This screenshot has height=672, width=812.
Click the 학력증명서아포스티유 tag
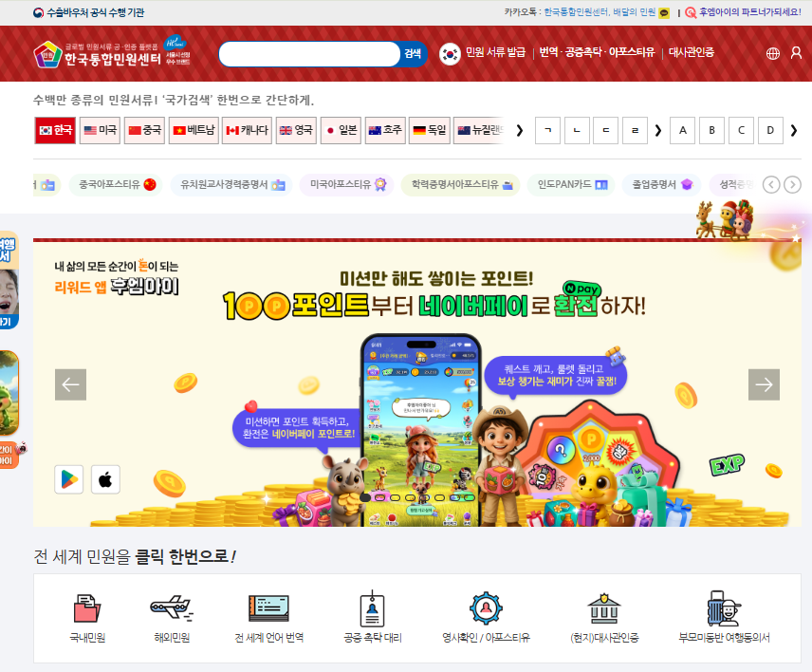pyautogui.click(x=461, y=184)
